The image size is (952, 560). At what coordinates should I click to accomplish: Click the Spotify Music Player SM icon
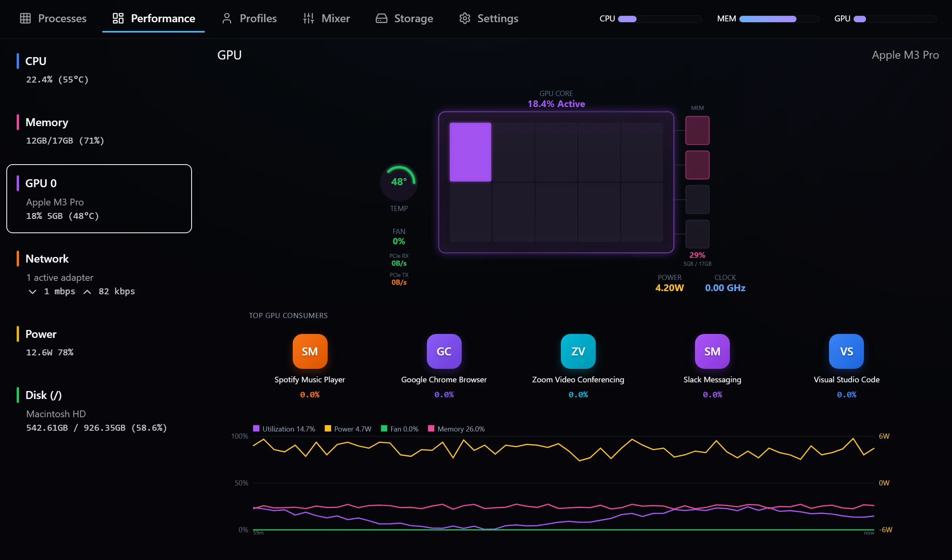[x=310, y=351]
